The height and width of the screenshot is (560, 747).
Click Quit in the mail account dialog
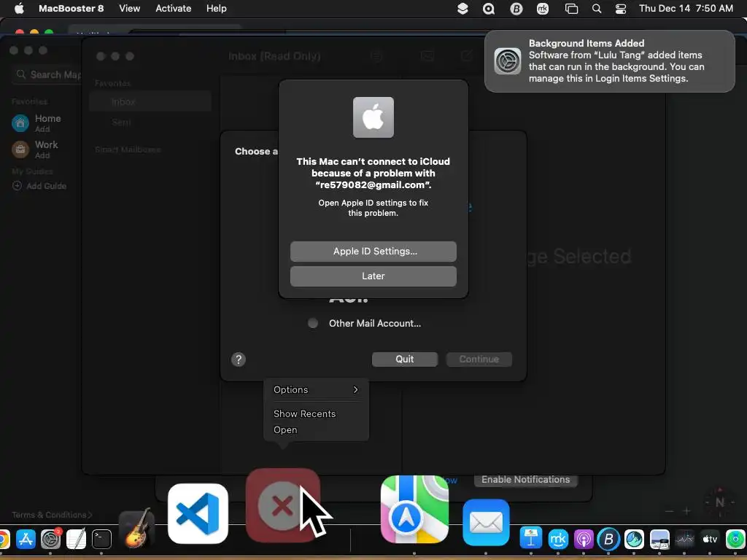tap(404, 359)
